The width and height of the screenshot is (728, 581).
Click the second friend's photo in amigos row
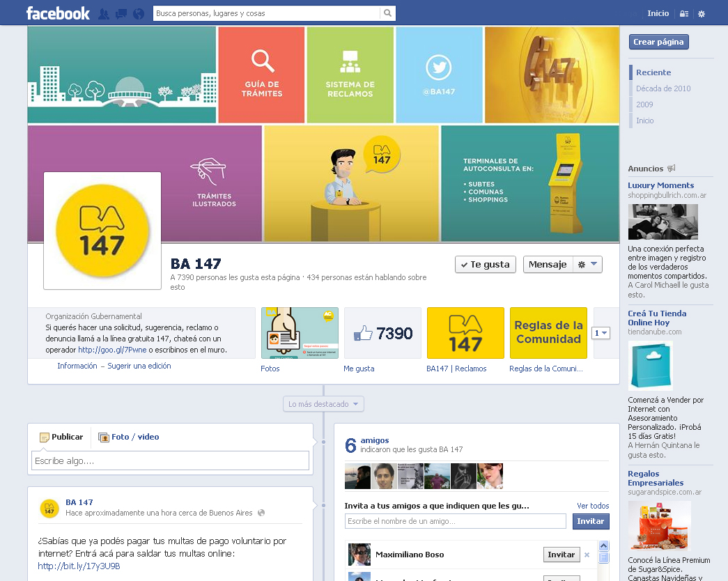(384, 476)
